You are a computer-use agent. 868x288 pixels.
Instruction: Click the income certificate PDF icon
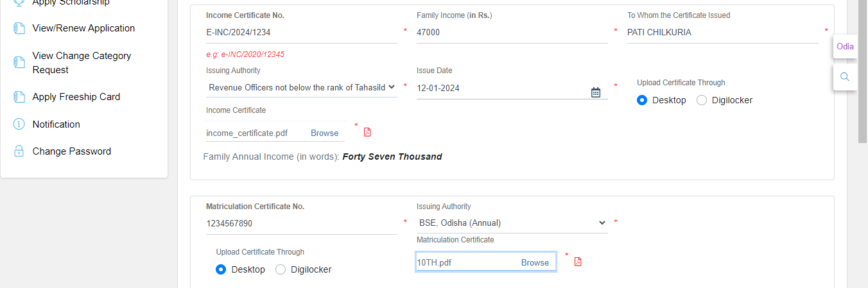coord(367,132)
